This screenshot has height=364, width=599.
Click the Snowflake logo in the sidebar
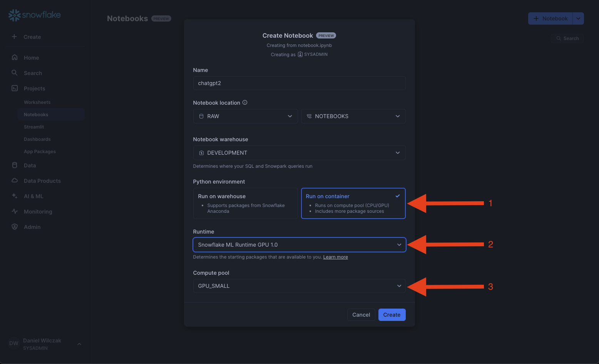pos(35,15)
